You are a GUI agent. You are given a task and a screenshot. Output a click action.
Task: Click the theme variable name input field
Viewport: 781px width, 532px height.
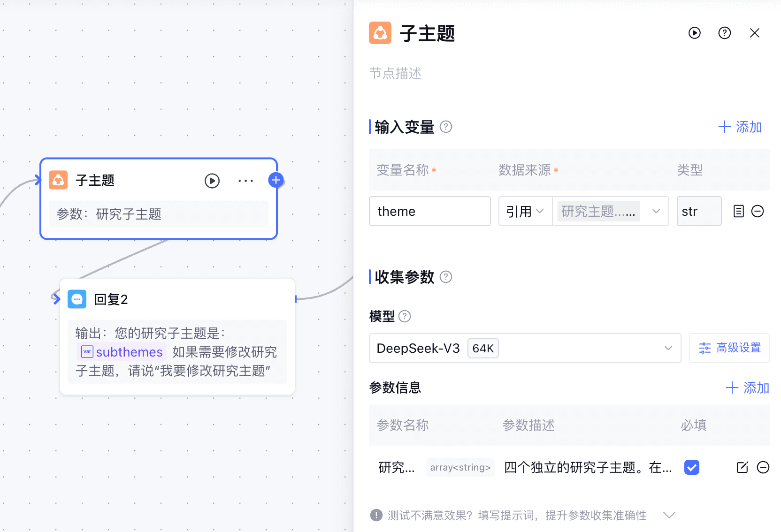pyautogui.click(x=429, y=211)
